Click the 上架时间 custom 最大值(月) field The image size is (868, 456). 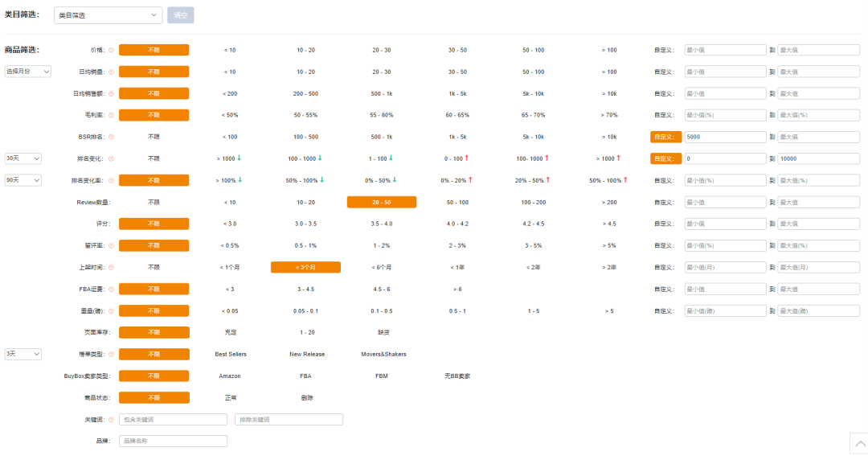819,267
